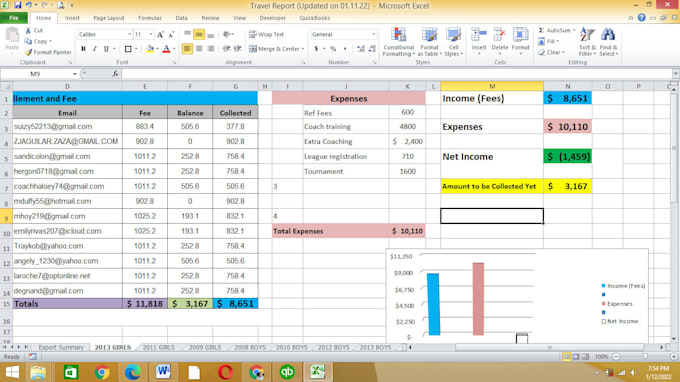The width and height of the screenshot is (680, 382).
Task: Expand the Merge & Center dropdown arrow
Action: (303, 49)
